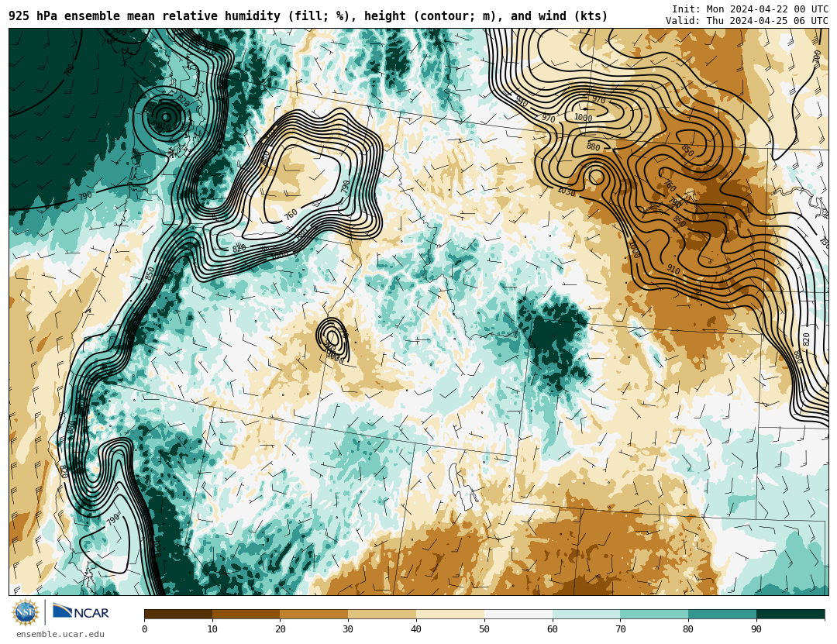Click the NCAR logo
This screenshot has width=837, height=644.
pyautogui.click(x=81, y=611)
